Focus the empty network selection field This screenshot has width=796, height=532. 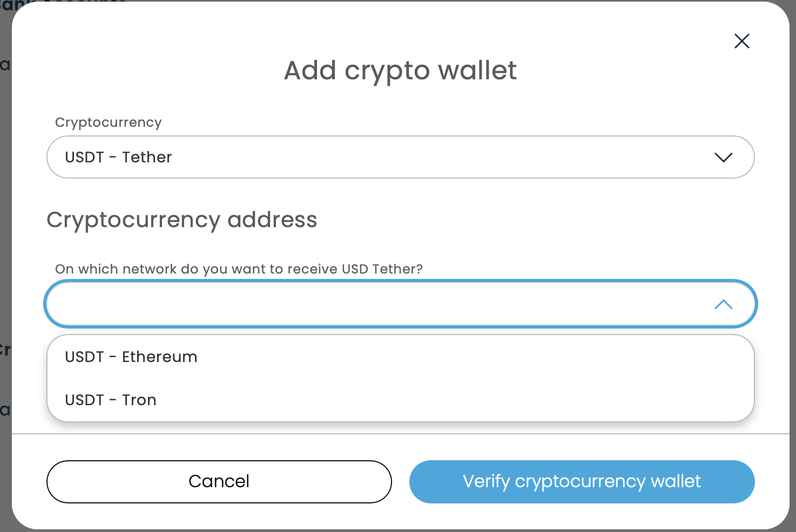378,304
